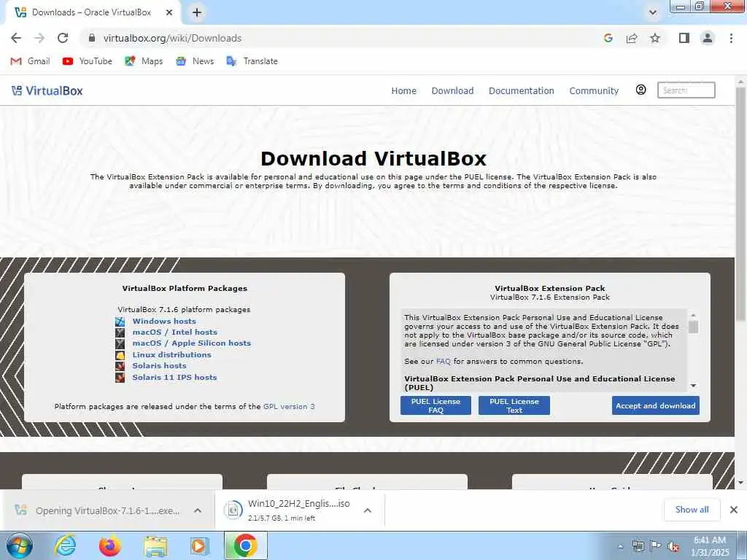Click Accept and download button

pos(656,405)
